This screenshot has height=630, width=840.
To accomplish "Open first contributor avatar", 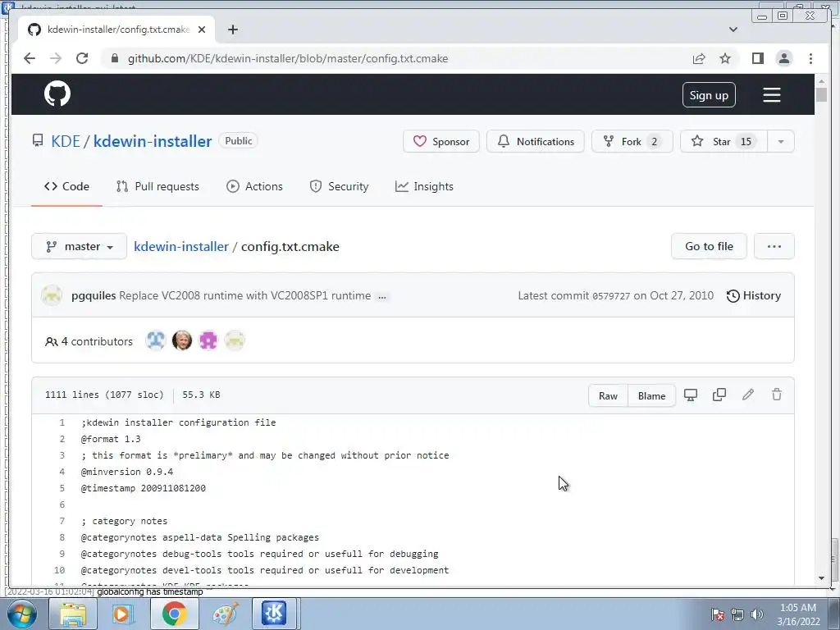I will 155,340.
